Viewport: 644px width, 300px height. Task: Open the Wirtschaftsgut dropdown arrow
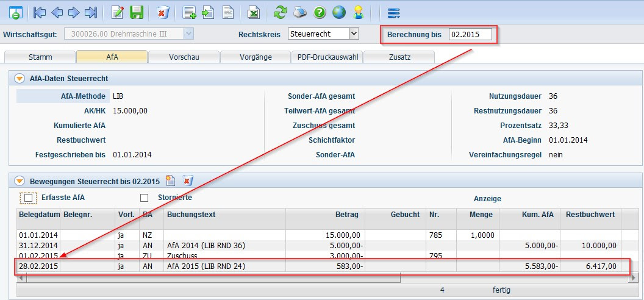click(189, 34)
